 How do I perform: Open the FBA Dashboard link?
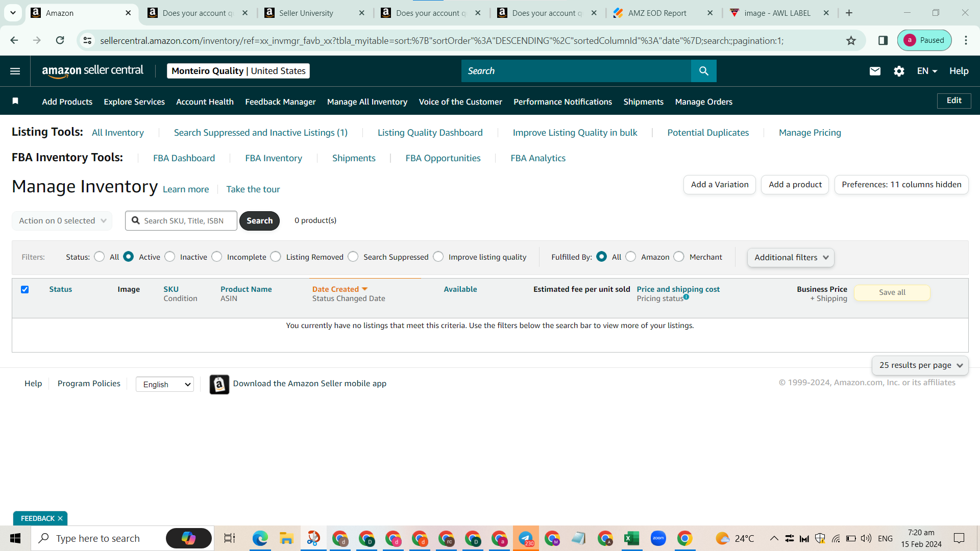pyautogui.click(x=184, y=158)
